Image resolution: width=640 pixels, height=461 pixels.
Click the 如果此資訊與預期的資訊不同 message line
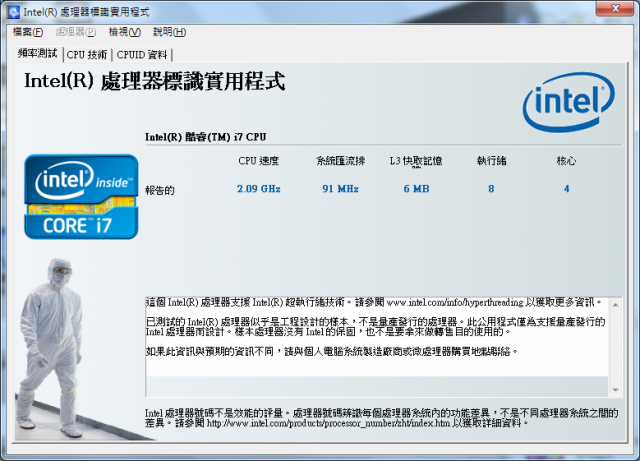pyautogui.click(x=332, y=351)
